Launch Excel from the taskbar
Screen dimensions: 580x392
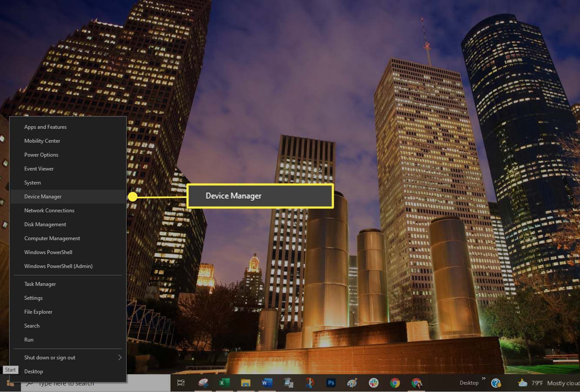(224, 383)
